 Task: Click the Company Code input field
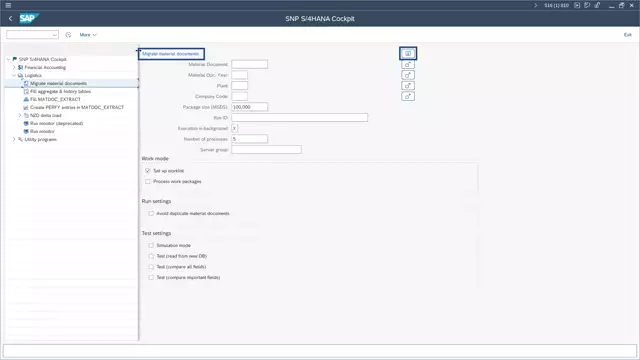point(240,96)
